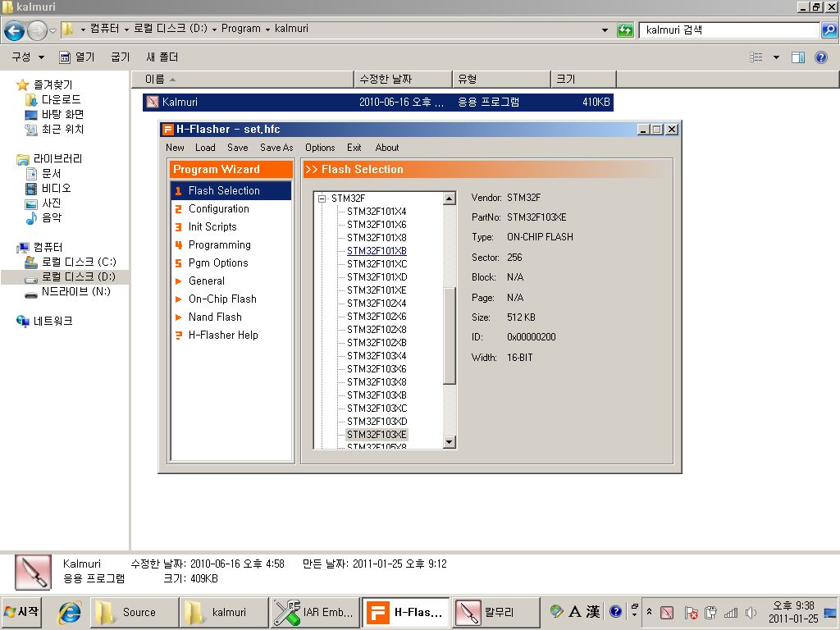This screenshot has height=630, width=840.
Task: Collapse the STM32F tree node
Action: tap(322, 199)
